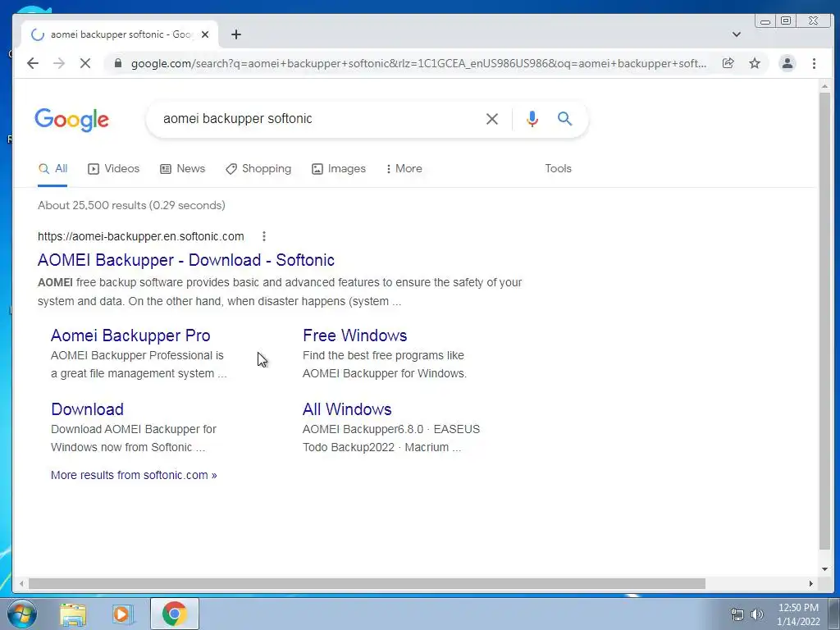Click the scrollbar down arrow
840x630 pixels.
coord(824,569)
